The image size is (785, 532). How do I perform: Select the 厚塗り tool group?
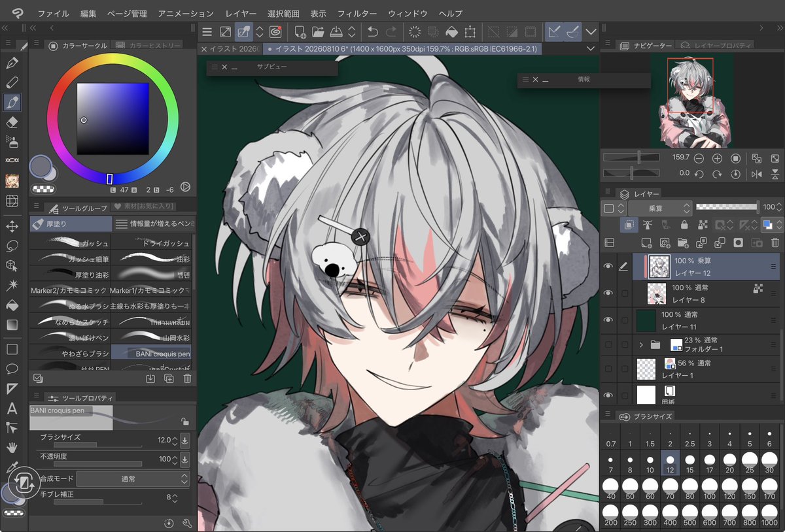(x=70, y=224)
